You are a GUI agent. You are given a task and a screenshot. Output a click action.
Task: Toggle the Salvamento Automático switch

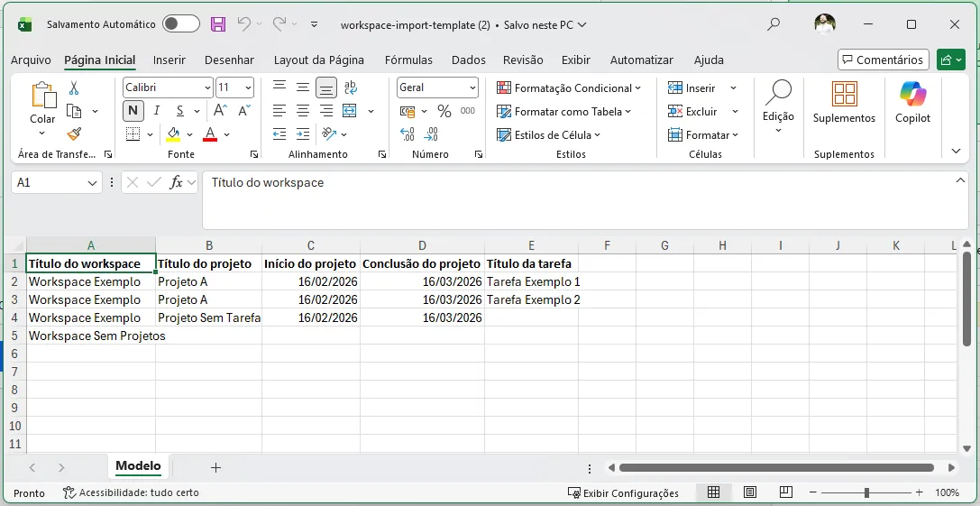(181, 24)
